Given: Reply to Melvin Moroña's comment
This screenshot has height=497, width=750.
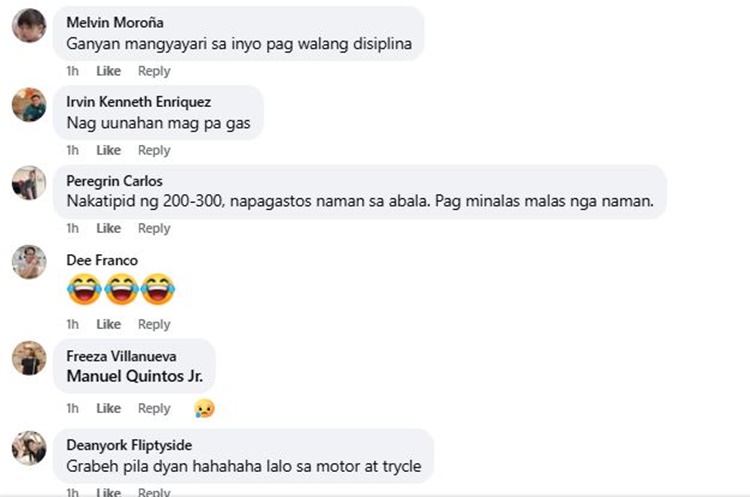Looking at the screenshot, I should [x=154, y=71].
